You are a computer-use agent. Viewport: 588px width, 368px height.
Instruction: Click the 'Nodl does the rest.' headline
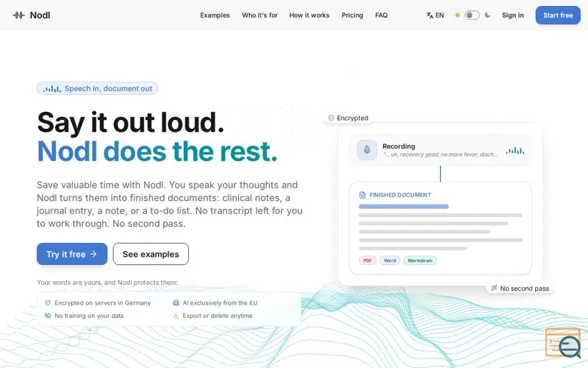click(157, 152)
